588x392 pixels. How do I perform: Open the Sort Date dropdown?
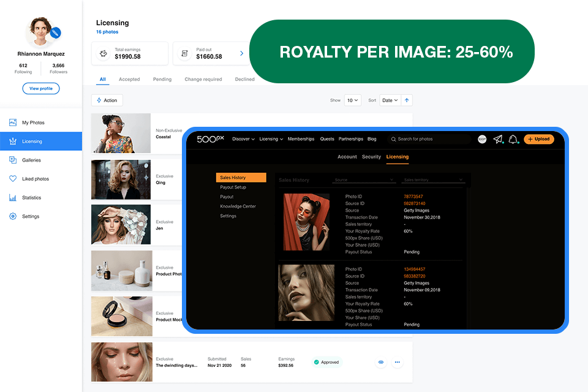[390, 100]
